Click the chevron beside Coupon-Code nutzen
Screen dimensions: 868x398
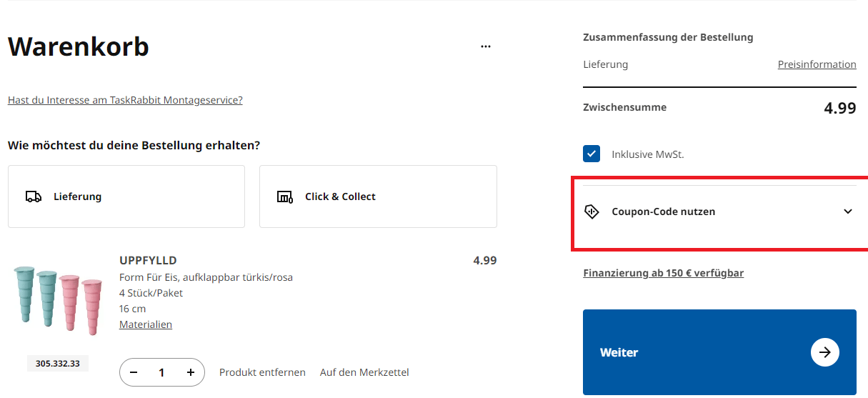pos(848,212)
